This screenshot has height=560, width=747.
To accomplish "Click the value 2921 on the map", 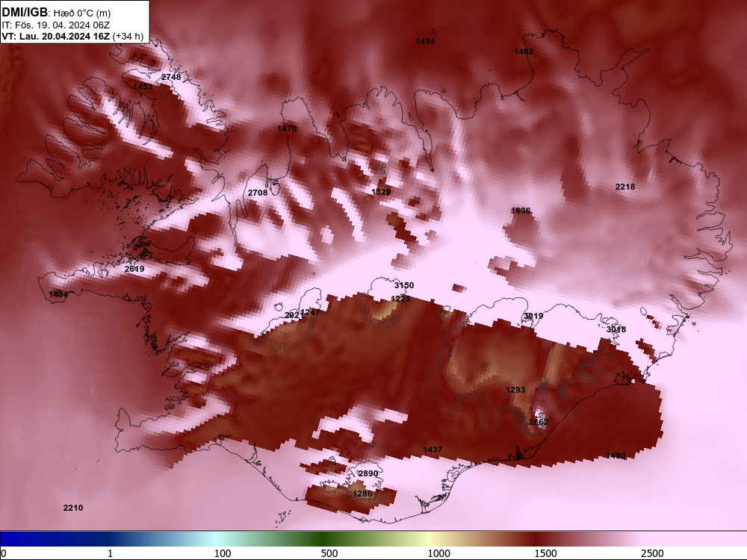I will (293, 316).
